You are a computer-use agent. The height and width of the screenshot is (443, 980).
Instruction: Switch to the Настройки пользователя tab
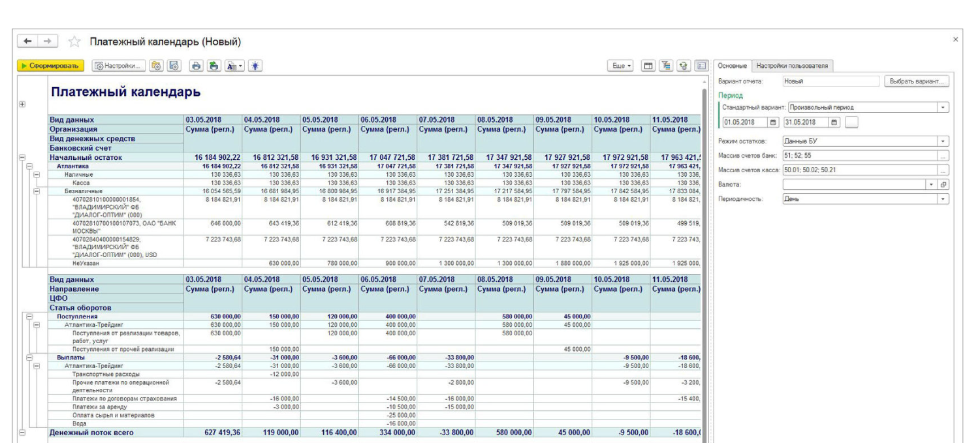coord(792,66)
